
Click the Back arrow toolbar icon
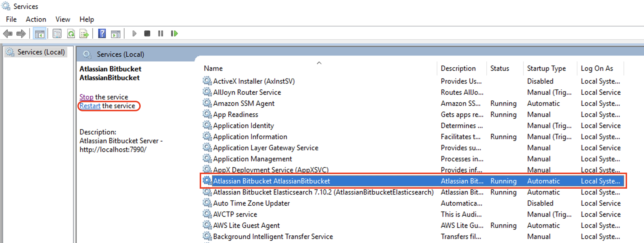click(x=8, y=34)
